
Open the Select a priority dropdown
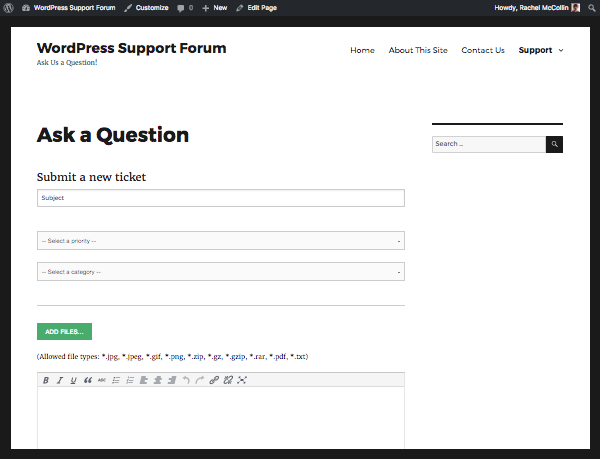tap(221, 241)
